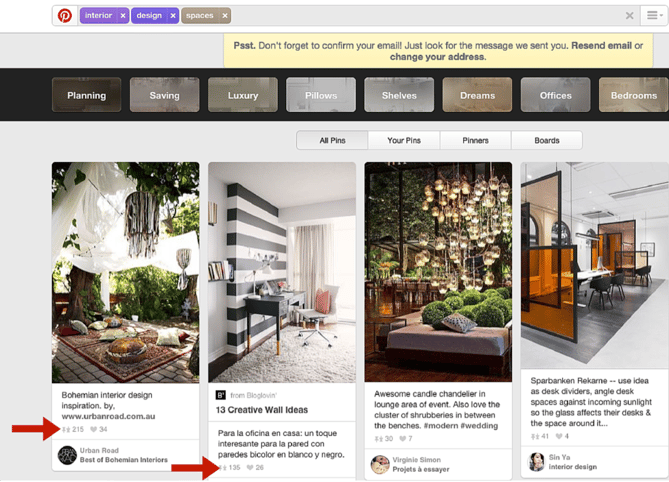
Task: Remove the 'spaces' search tag
Action: tap(224, 16)
